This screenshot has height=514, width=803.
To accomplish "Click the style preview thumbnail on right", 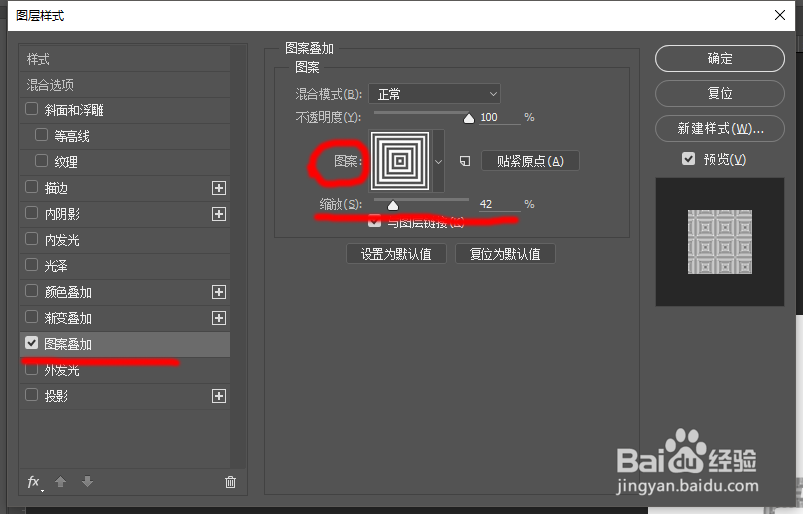I will pos(720,242).
